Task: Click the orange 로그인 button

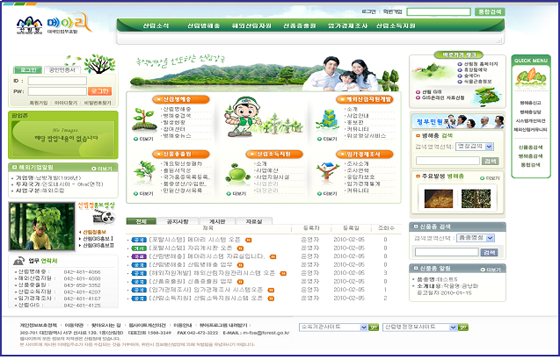Action: [100, 91]
